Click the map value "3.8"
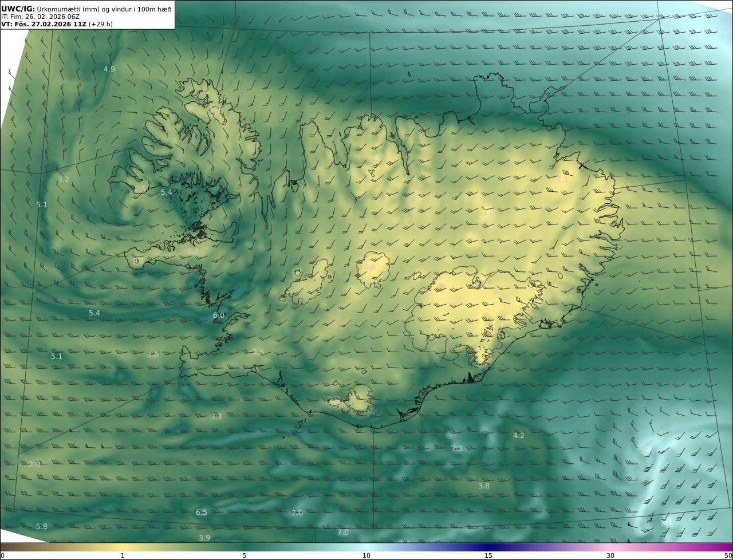The width and height of the screenshot is (733, 560). (x=484, y=486)
